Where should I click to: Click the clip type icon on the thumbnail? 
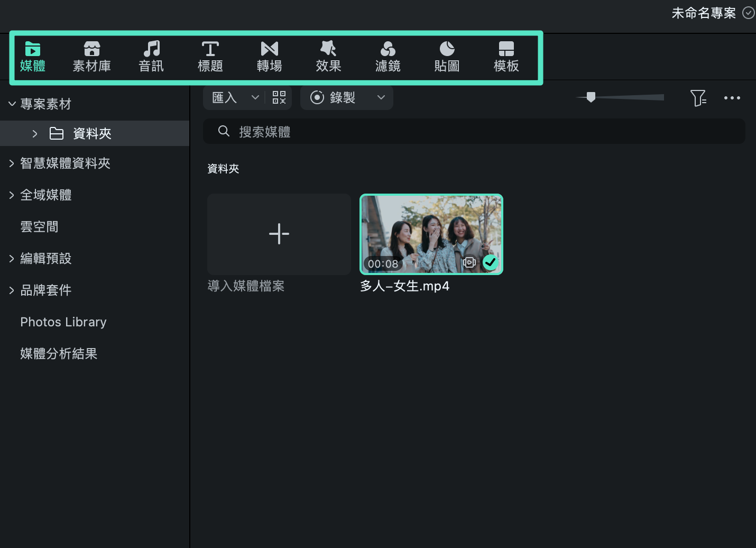tap(469, 262)
